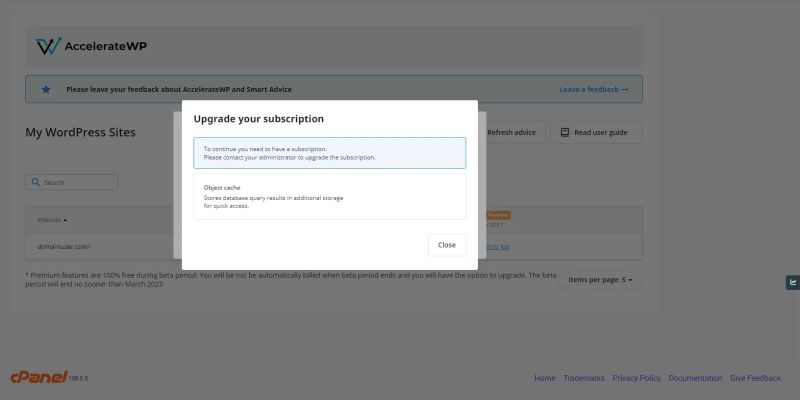800x400 pixels.
Task: Open the Privacy Policy footer link
Action: (x=636, y=378)
